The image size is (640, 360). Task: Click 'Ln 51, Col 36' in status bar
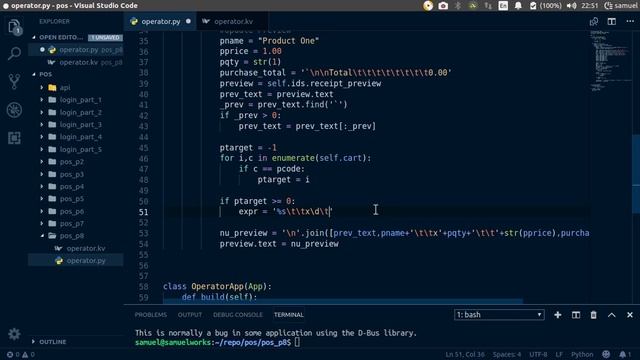pos(465,354)
